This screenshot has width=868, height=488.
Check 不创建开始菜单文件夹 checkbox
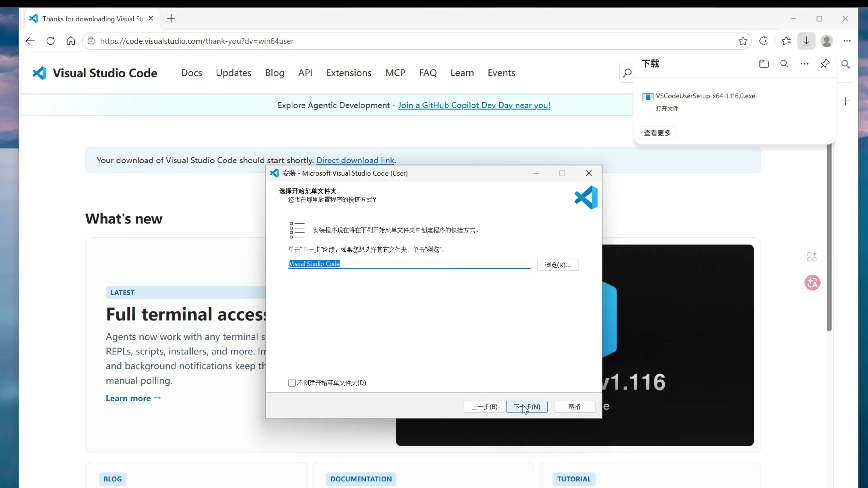coord(292,382)
